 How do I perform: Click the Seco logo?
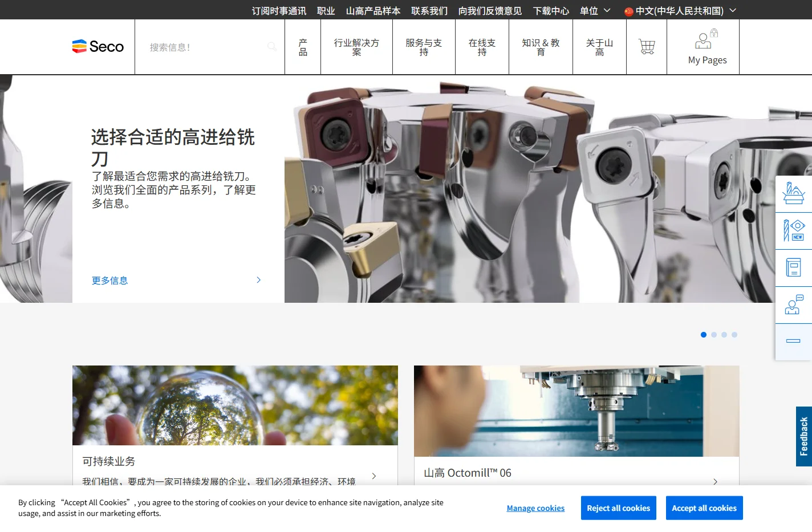(x=98, y=47)
